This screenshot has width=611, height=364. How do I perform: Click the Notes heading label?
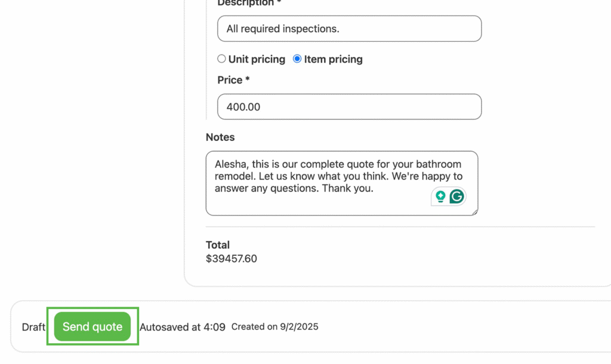tap(220, 137)
